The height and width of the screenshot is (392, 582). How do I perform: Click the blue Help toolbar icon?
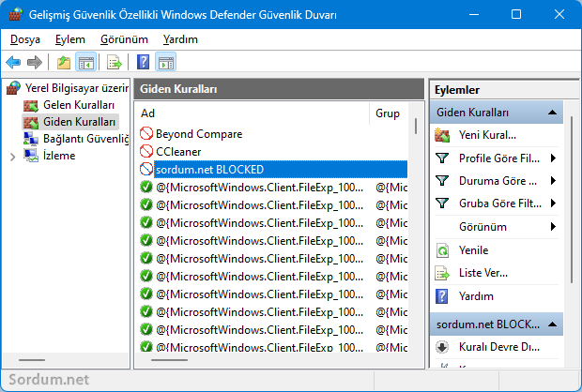click(143, 62)
